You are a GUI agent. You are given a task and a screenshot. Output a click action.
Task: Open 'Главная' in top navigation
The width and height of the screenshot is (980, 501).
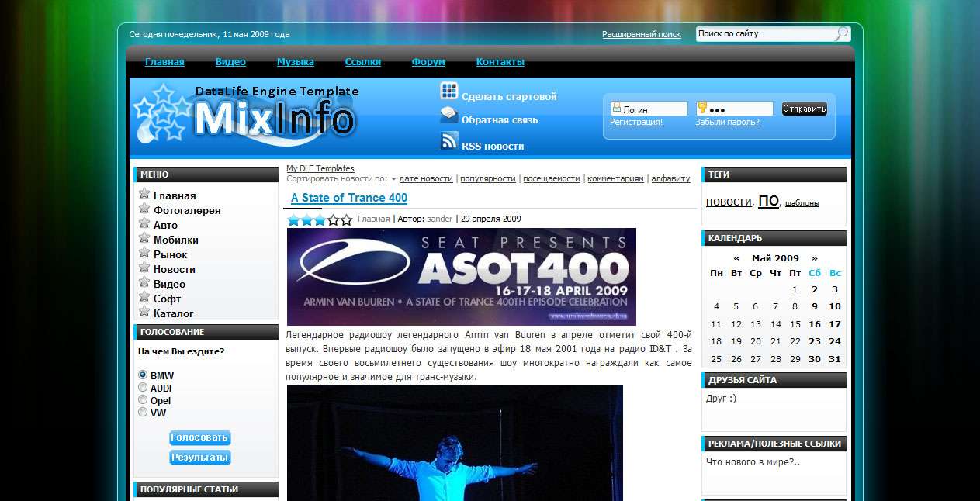(x=164, y=62)
